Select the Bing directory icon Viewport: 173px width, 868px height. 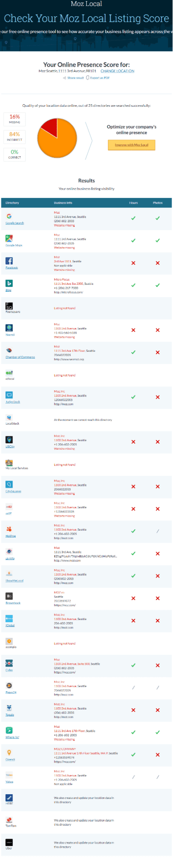click(9, 283)
